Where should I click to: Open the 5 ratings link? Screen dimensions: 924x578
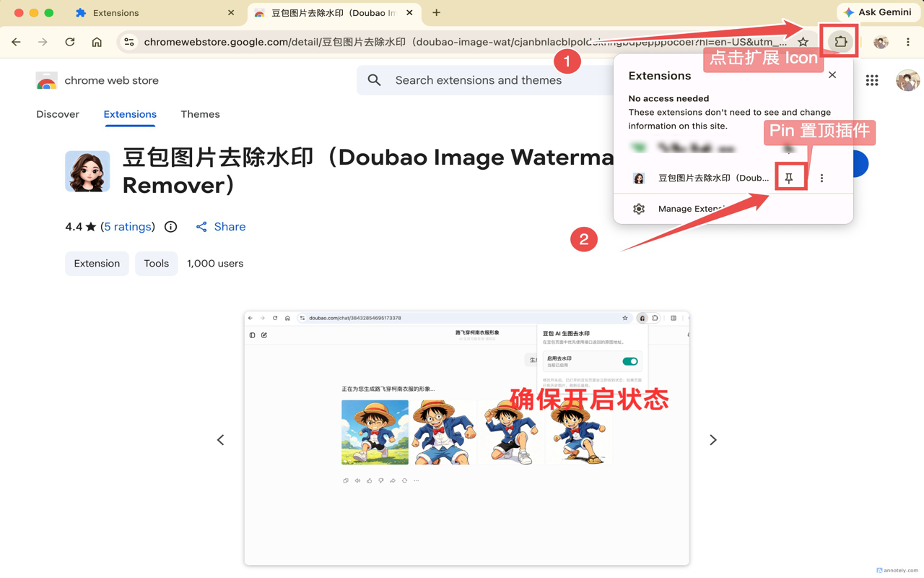(128, 227)
